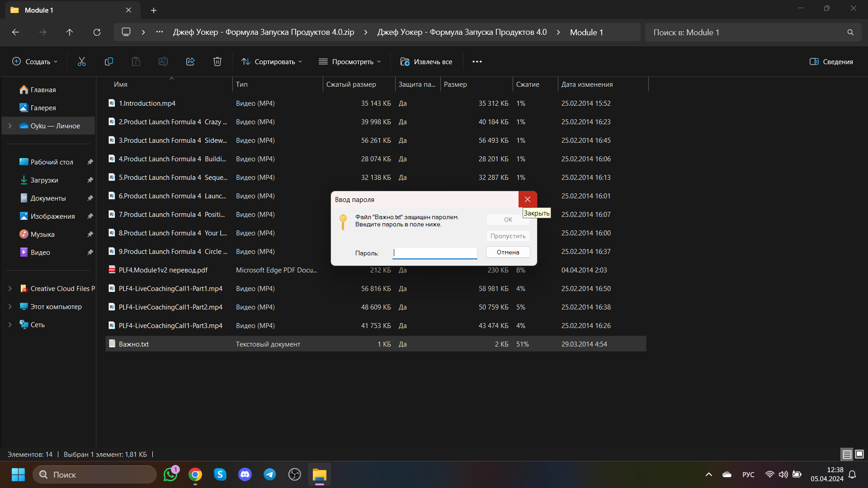Click Формула Запуска Продуктов 4.0.zip breadcrumb
Image resolution: width=868 pixels, height=488 pixels.
point(264,32)
